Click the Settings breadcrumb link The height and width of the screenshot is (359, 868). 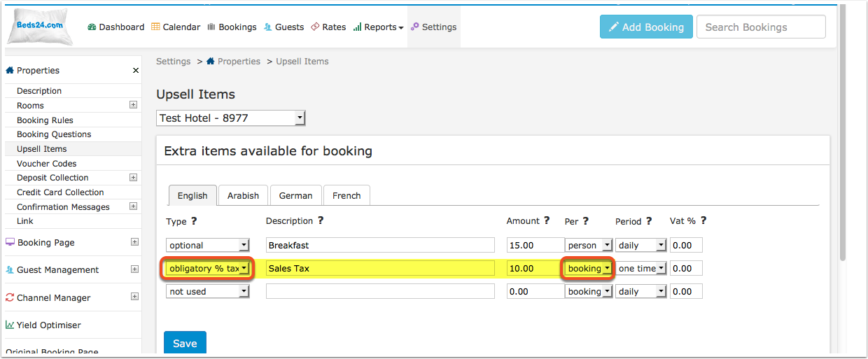pos(173,62)
